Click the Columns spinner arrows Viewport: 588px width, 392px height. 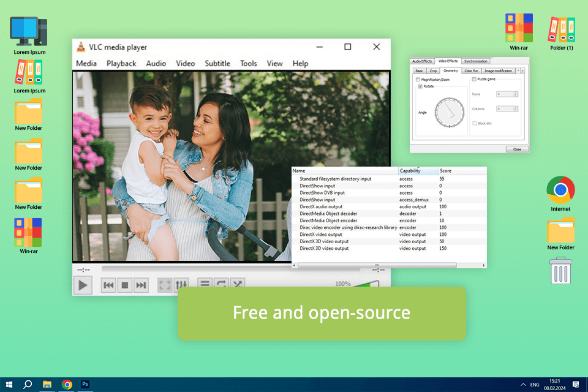click(x=516, y=109)
